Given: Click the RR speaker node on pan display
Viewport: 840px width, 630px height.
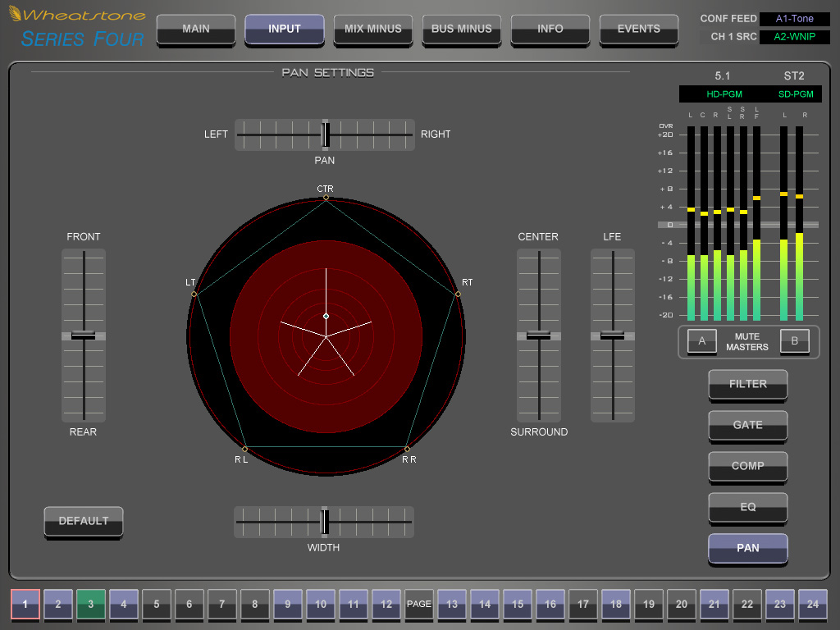Looking at the screenshot, I should 407,449.
